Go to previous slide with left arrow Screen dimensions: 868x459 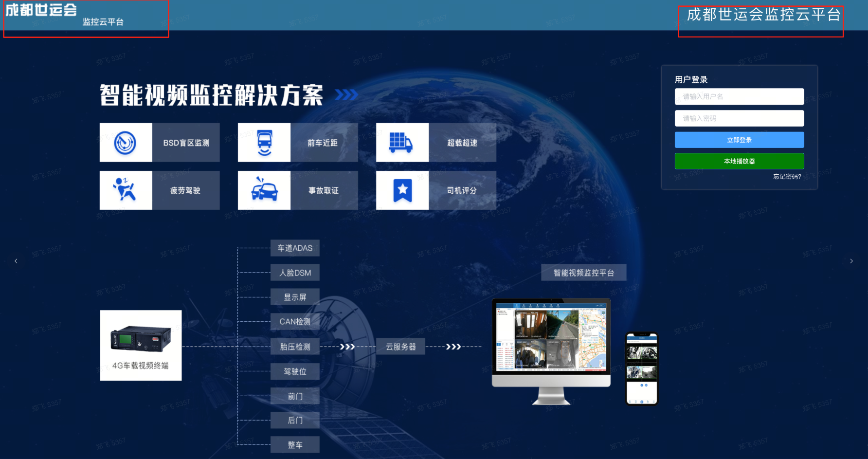[16, 261]
